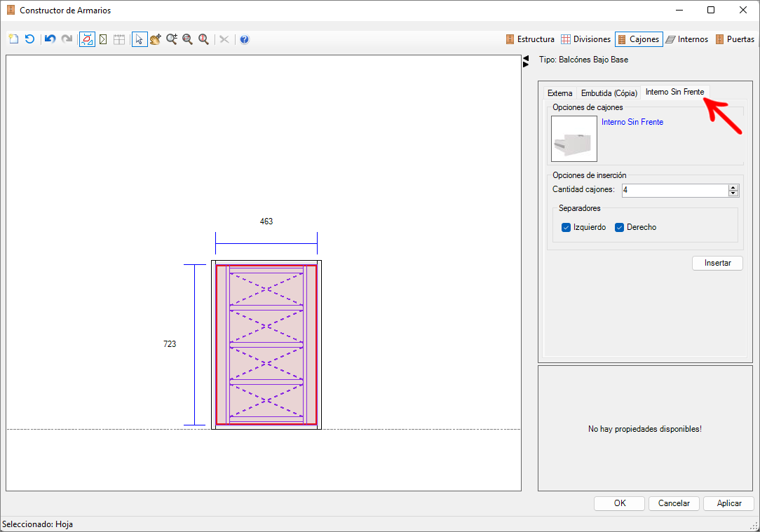Image resolution: width=760 pixels, height=532 pixels.
Task: Click the 723 height dimension label
Action: 170,344
